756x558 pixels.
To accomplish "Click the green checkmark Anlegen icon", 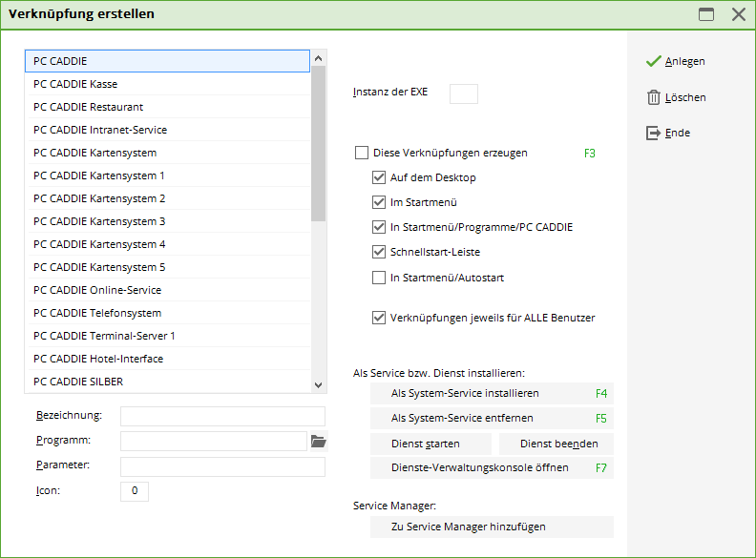I will (x=653, y=61).
